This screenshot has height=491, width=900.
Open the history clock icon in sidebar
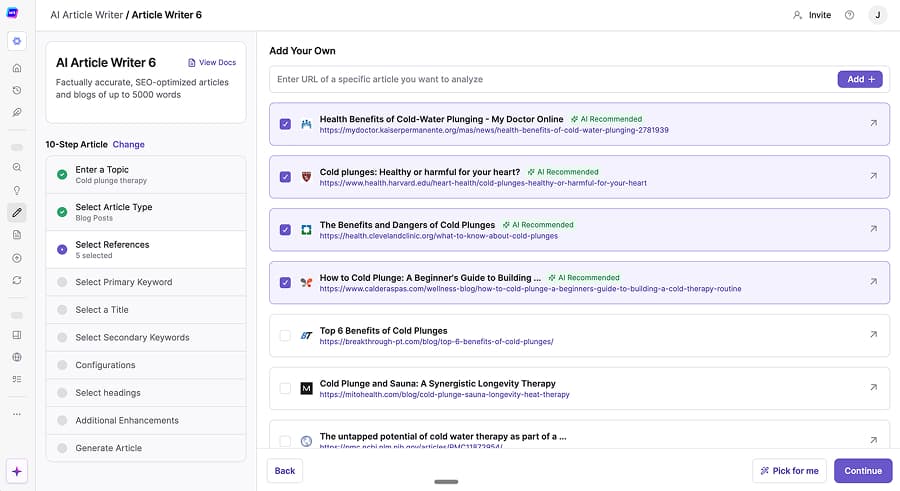17,90
